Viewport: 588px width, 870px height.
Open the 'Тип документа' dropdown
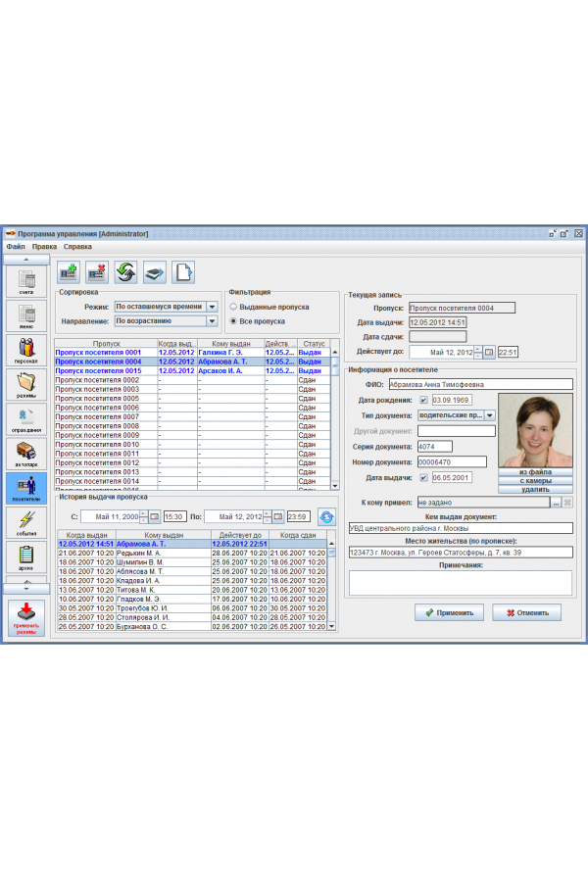[490, 415]
